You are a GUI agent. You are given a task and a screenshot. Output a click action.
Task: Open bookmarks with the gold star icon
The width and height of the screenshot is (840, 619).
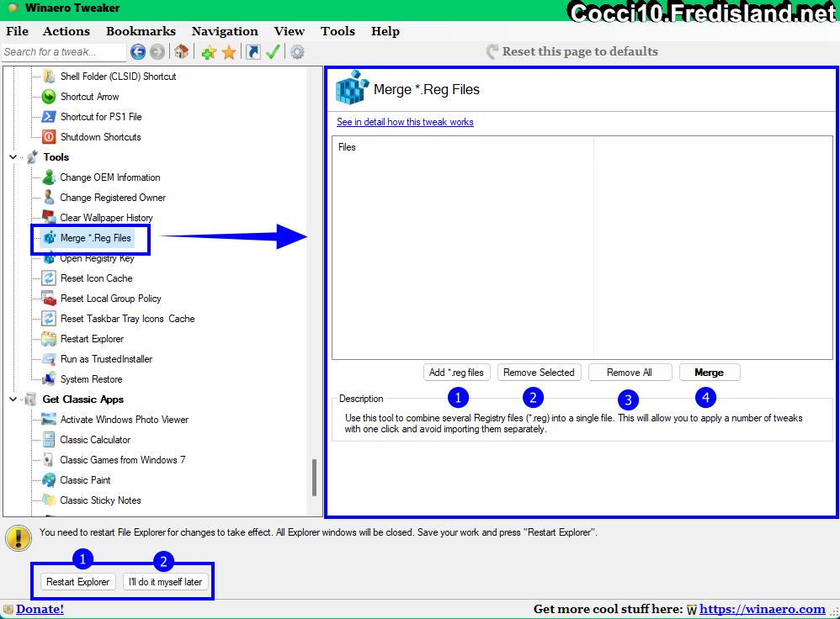pos(229,52)
